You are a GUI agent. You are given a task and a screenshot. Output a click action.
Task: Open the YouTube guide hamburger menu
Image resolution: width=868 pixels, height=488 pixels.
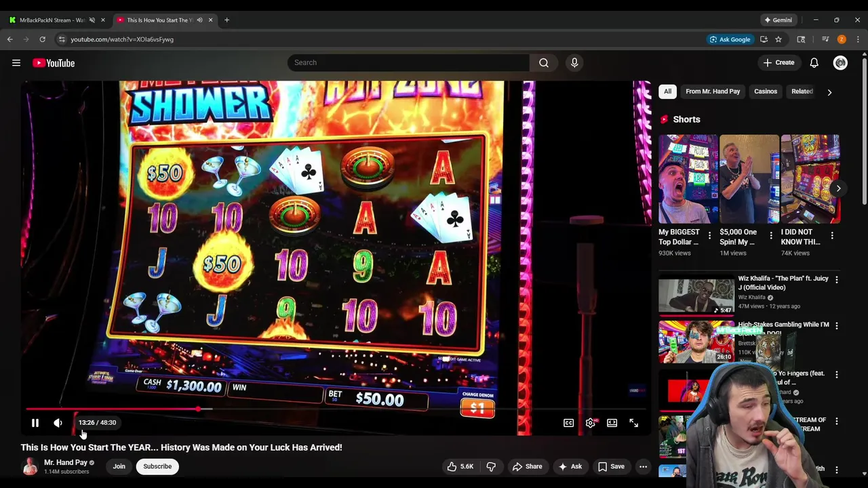[x=16, y=63]
